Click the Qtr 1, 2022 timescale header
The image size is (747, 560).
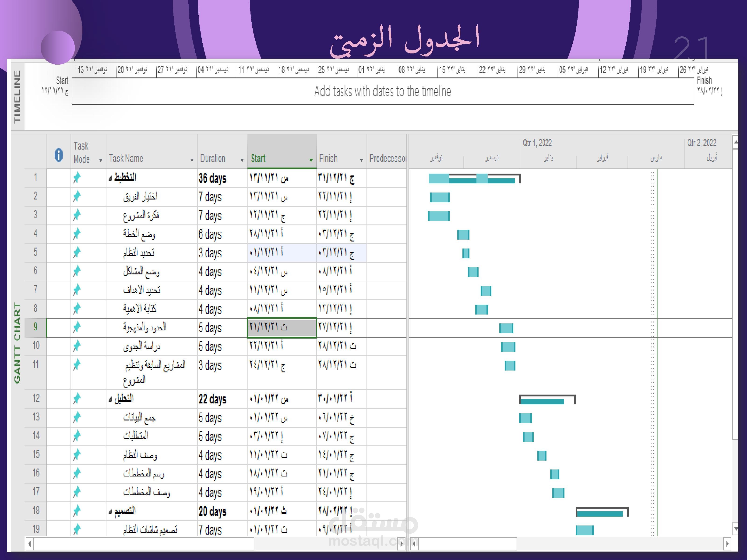[537, 143]
